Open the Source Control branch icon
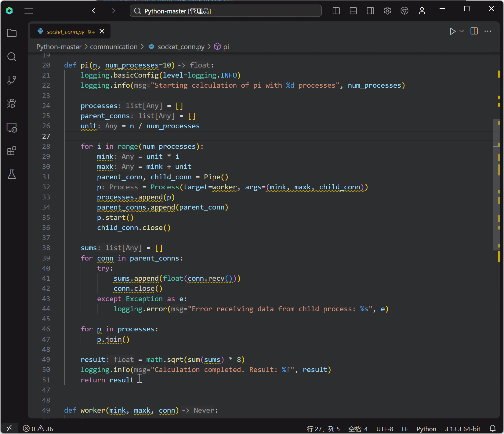The image size is (504, 434). point(12,80)
